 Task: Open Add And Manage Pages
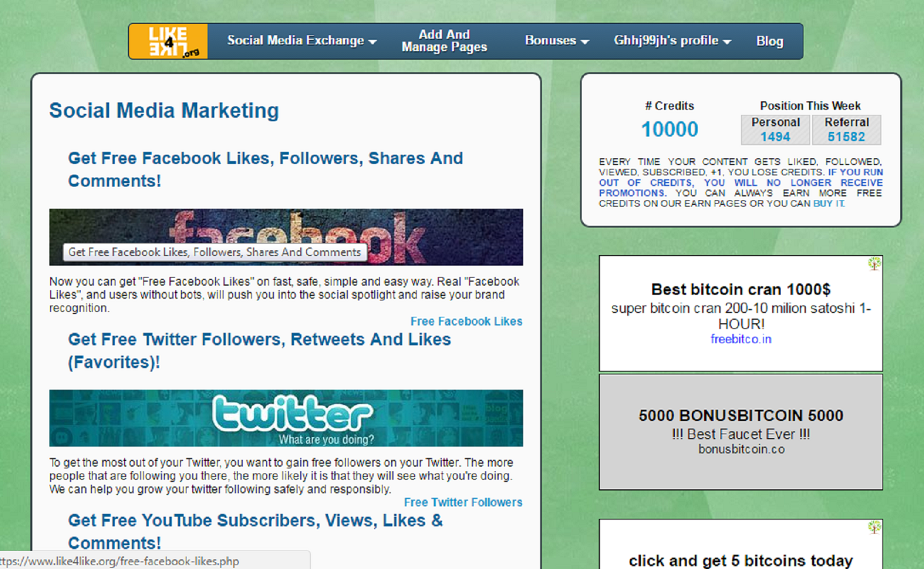point(444,40)
